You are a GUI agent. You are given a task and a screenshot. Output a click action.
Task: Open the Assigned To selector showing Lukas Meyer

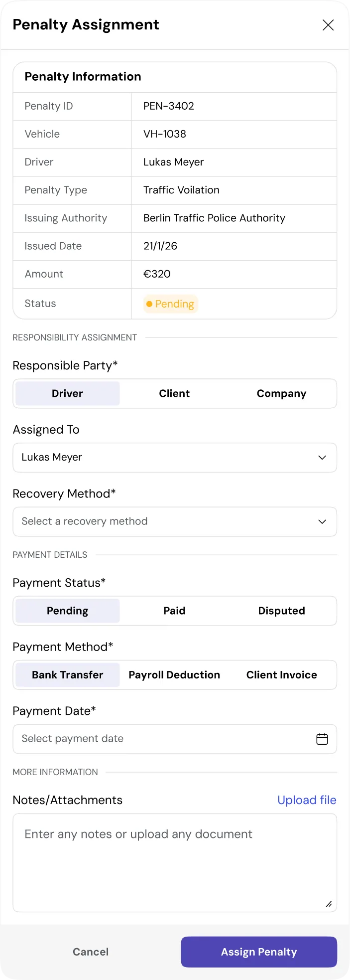[175, 457]
